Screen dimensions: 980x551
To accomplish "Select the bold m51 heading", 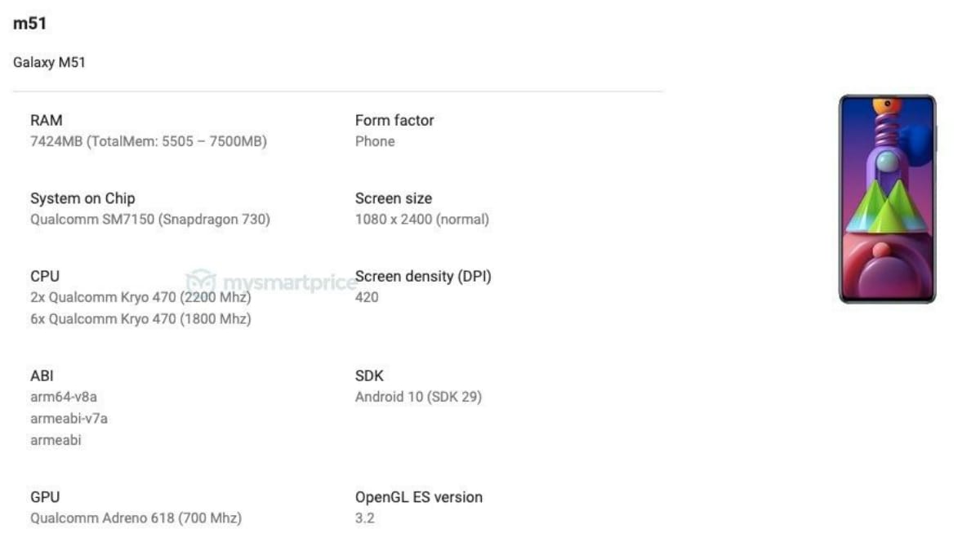I will coord(29,24).
